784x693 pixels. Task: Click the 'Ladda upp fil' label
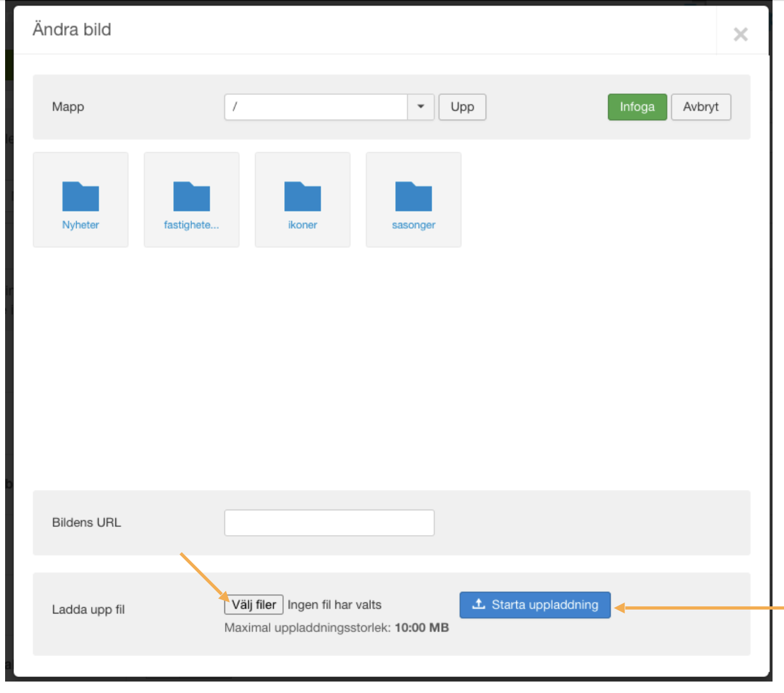point(89,610)
